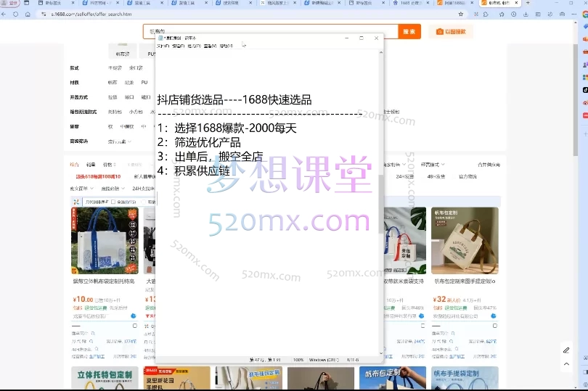Click the TikTok sidebar icon
588x391 pixels.
(x=585, y=90)
